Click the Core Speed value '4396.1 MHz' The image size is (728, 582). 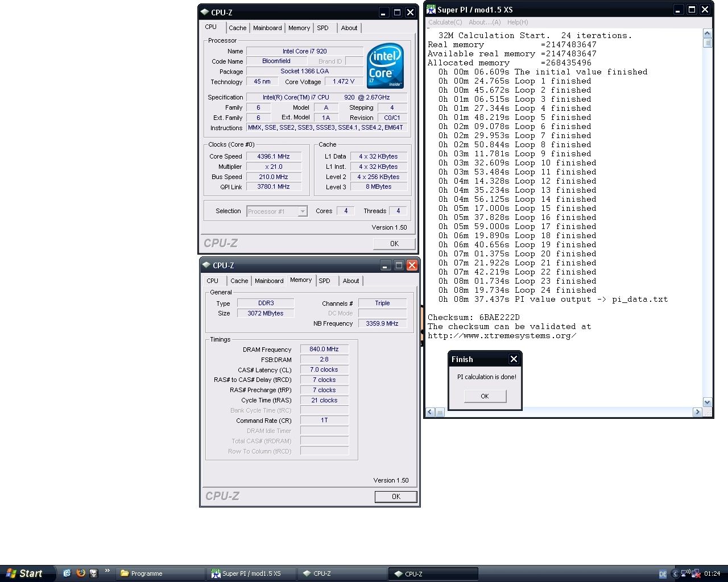point(274,156)
